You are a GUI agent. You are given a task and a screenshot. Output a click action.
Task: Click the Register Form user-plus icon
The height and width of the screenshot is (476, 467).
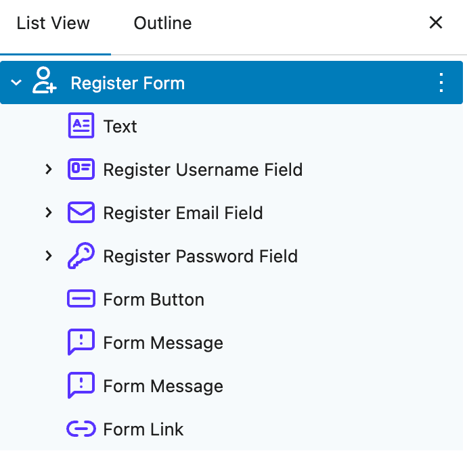(45, 83)
